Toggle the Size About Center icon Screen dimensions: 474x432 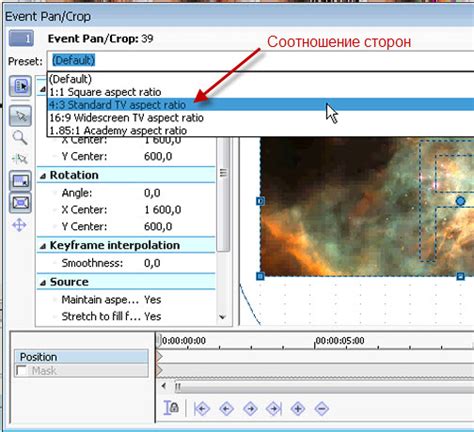click(x=21, y=202)
